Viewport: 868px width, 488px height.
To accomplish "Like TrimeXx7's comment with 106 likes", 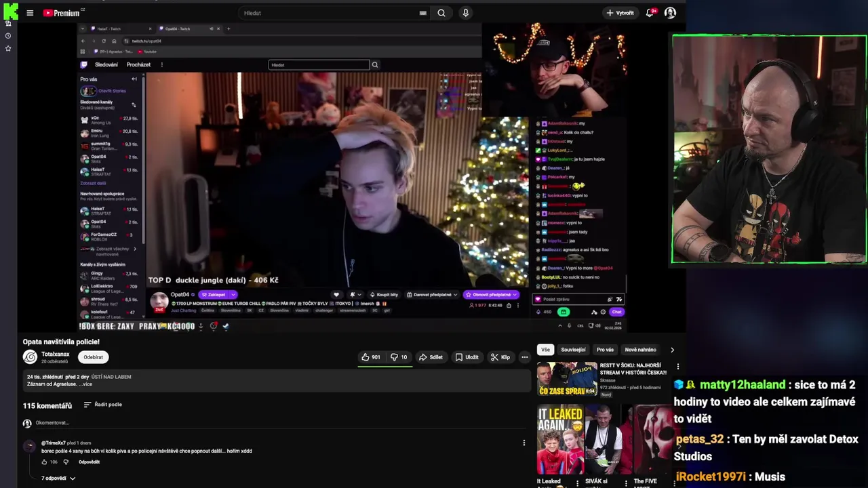I will [45, 462].
